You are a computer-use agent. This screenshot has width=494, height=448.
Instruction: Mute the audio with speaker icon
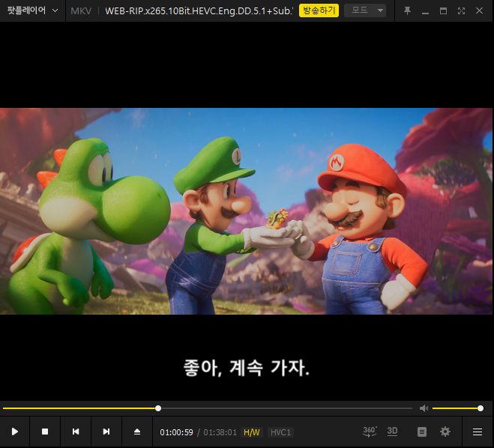424,408
